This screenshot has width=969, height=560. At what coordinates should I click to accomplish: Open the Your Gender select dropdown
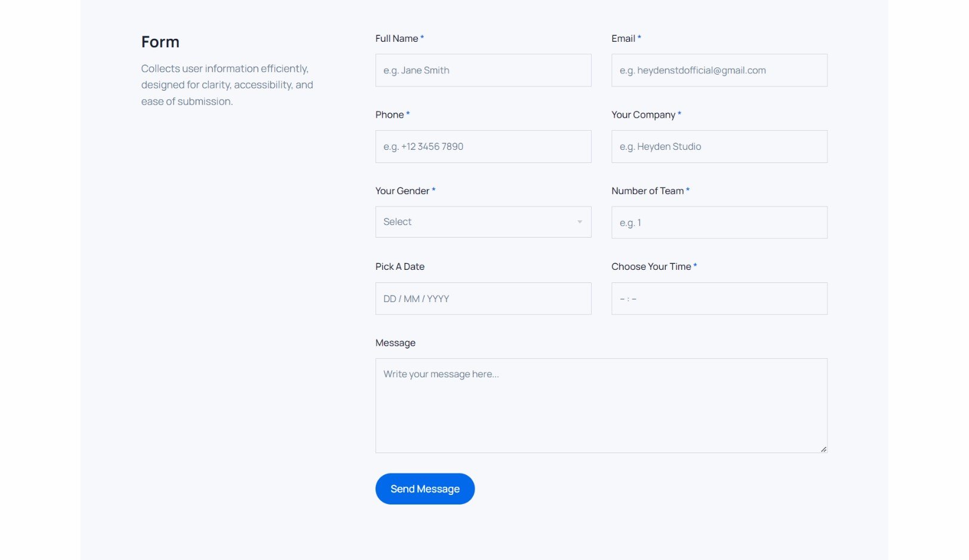[x=483, y=222]
